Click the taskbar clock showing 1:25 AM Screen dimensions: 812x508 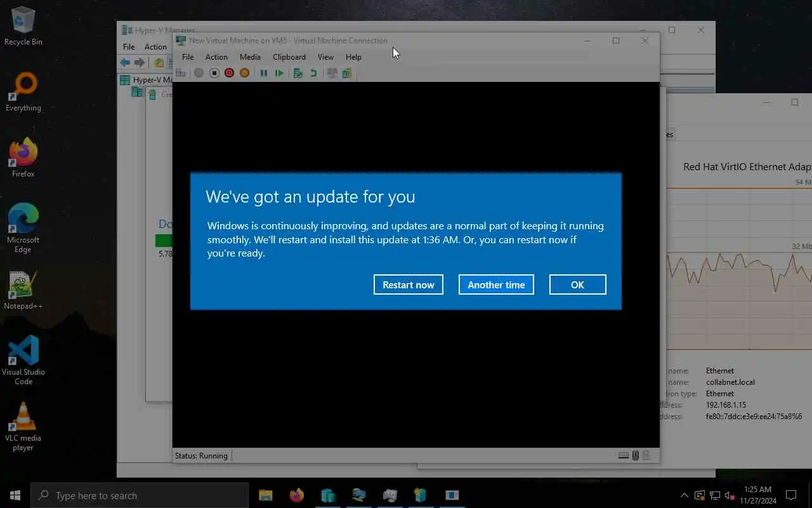757,495
